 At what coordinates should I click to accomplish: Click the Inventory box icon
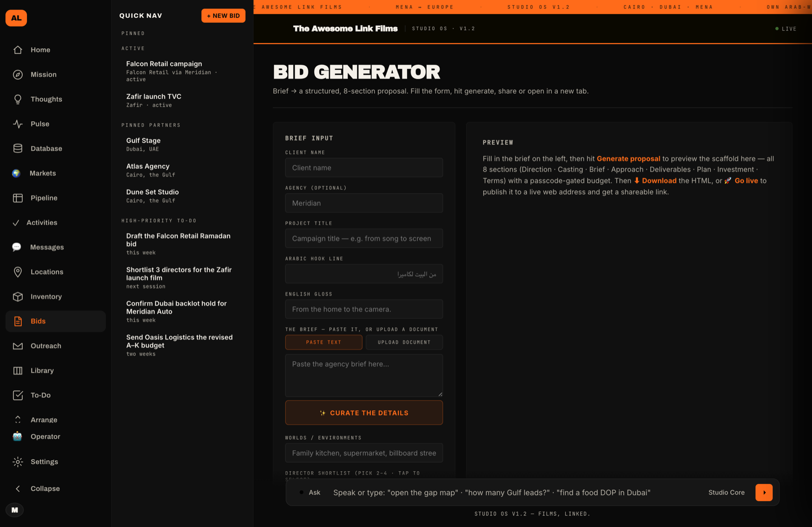coord(18,297)
